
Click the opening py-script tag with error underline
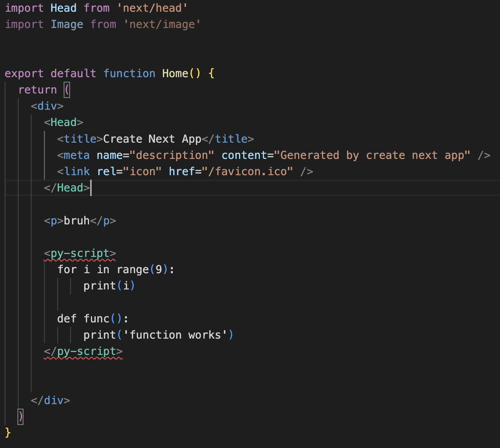click(80, 254)
